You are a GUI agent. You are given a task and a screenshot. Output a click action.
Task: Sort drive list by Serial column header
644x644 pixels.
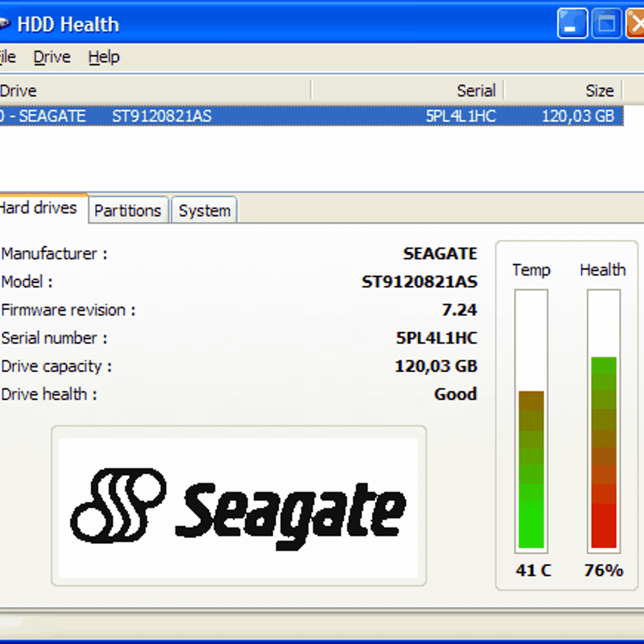tap(407, 90)
